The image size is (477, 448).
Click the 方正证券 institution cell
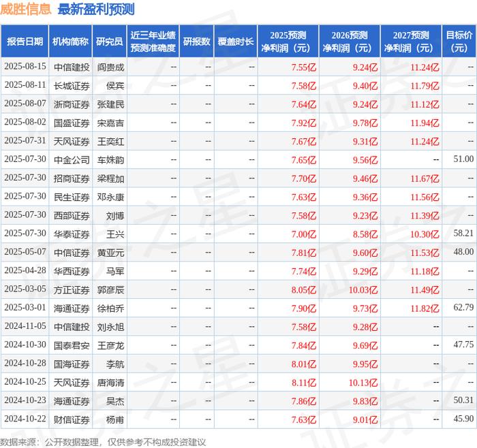[x=72, y=289]
